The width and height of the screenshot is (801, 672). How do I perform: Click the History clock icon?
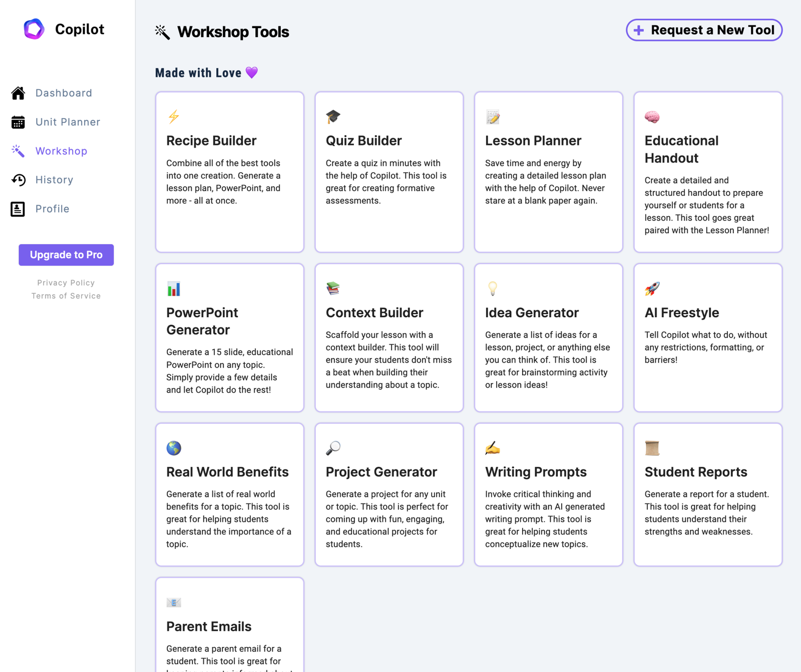coord(19,180)
